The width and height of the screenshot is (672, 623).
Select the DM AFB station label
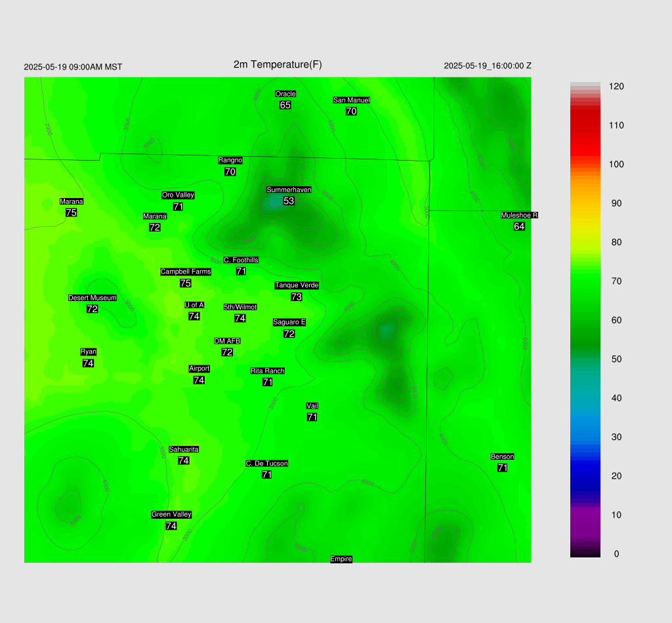[x=227, y=341]
